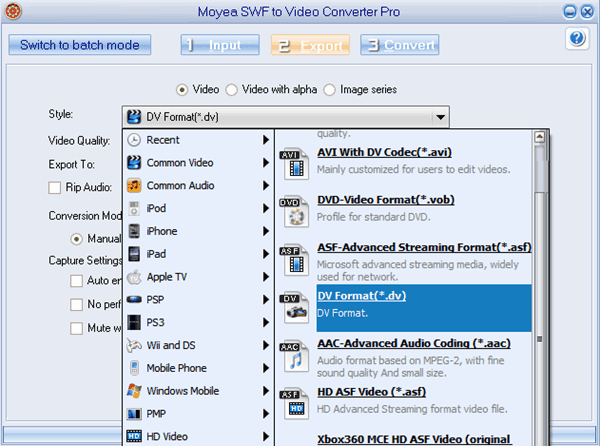The image size is (600, 446).
Task: Open the Wii and DS category menu item
Action: tap(198, 345)
